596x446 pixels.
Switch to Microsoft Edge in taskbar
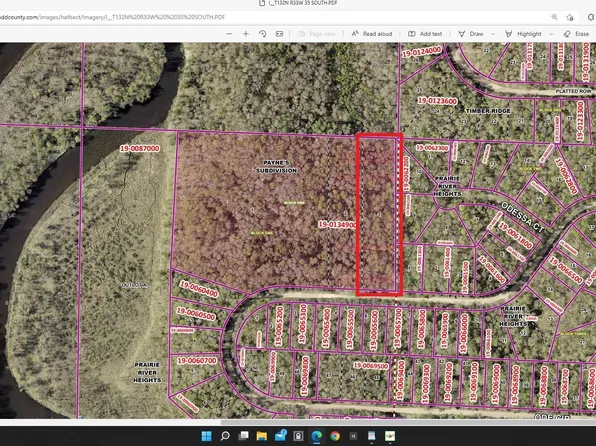(317, 436)
